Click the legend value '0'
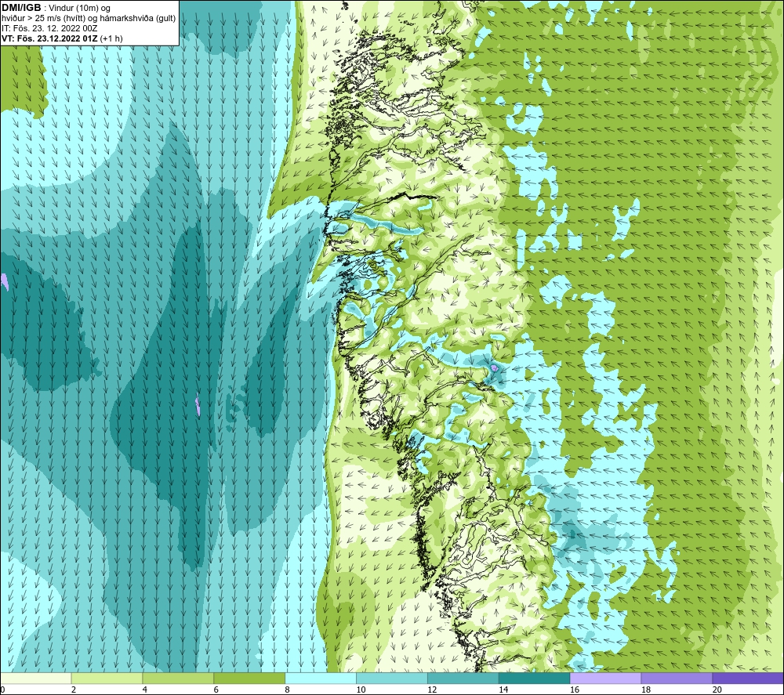Screen dimensions: 784x695 click(x=2, y=690)
